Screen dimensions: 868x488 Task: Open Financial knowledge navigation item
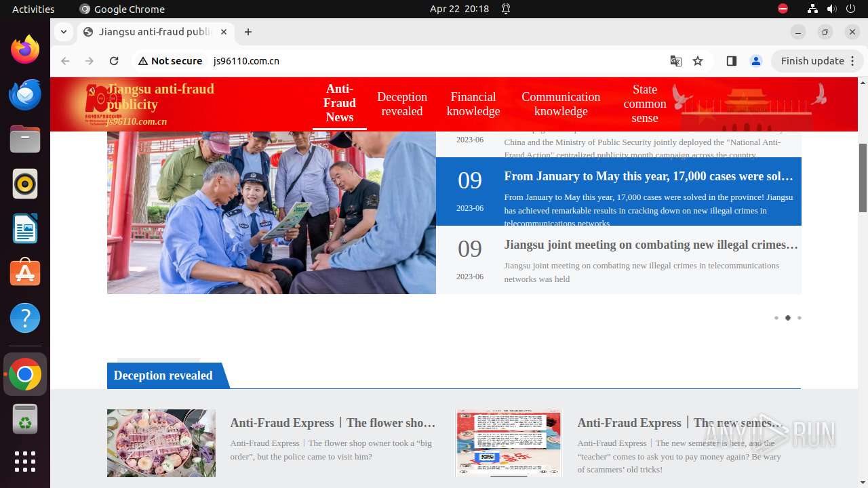tap(473, 104)
